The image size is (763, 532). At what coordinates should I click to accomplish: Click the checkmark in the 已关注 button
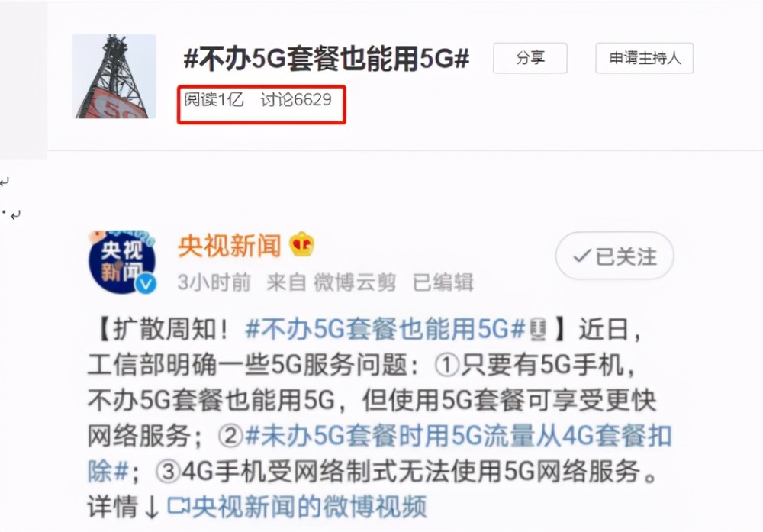582,256
